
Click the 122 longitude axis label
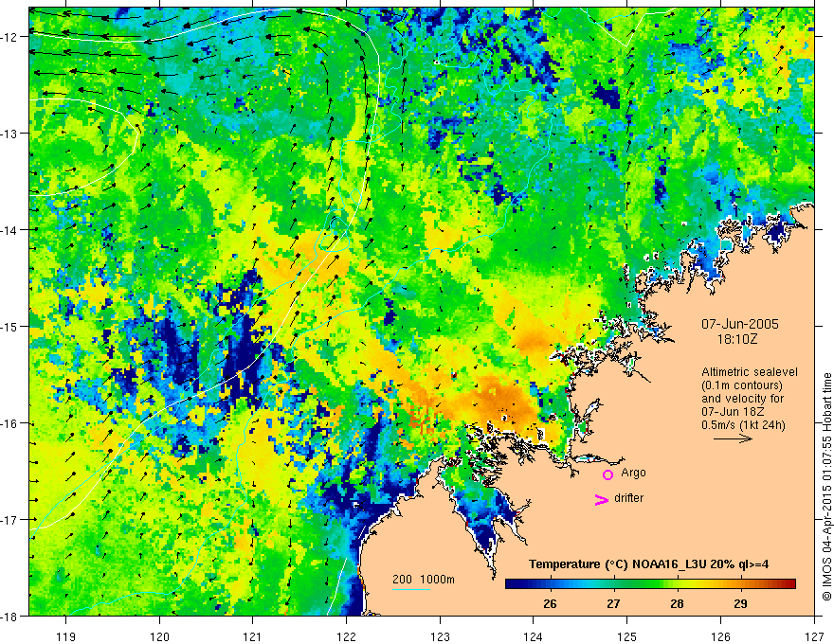click(346, 636)
